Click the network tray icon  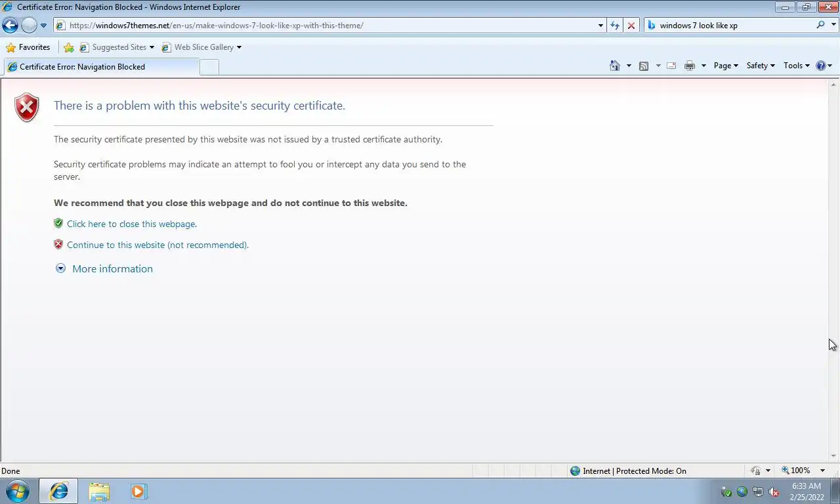coord(758,492)
